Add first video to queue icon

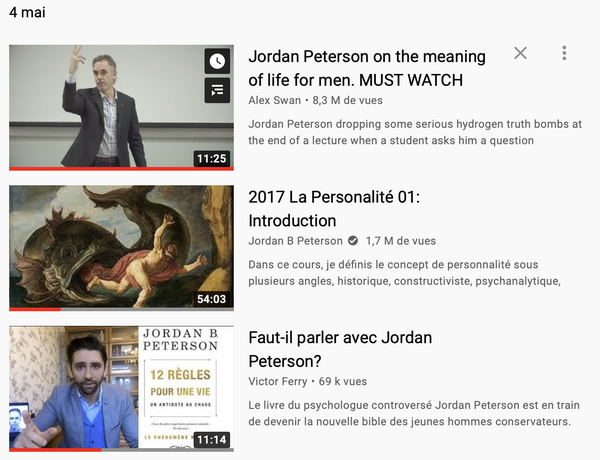217,90
